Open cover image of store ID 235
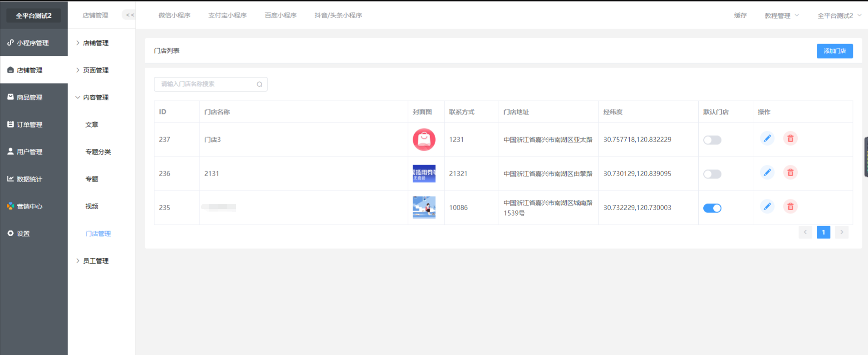The width and height of the screenshot is (868, 355). (424, 207)
